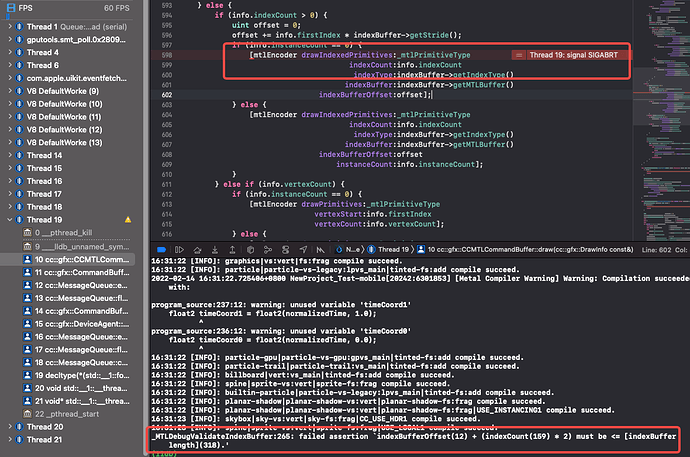Expand Thread 1 Queue serial row
This screenshot has height=457, width=690.
click(10, 27)
